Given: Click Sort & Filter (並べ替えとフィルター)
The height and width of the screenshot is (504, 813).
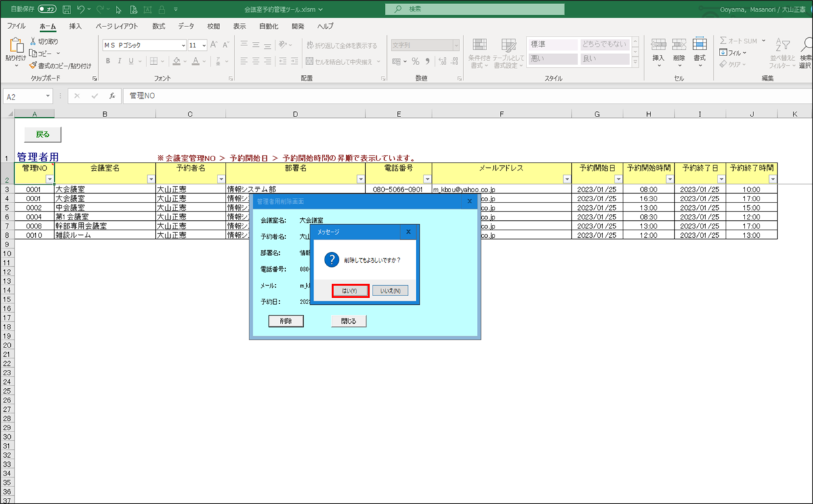Looking at the screenshot, I should tap(782, 53).
